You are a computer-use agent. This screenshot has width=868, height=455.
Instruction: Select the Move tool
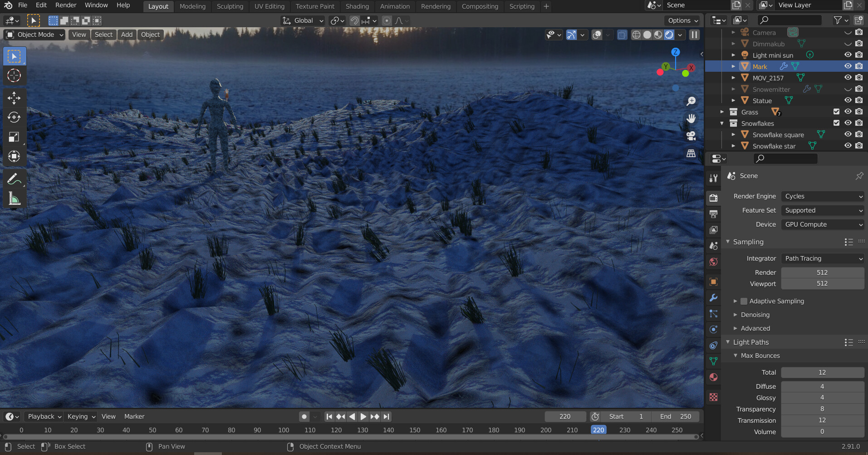14,98
